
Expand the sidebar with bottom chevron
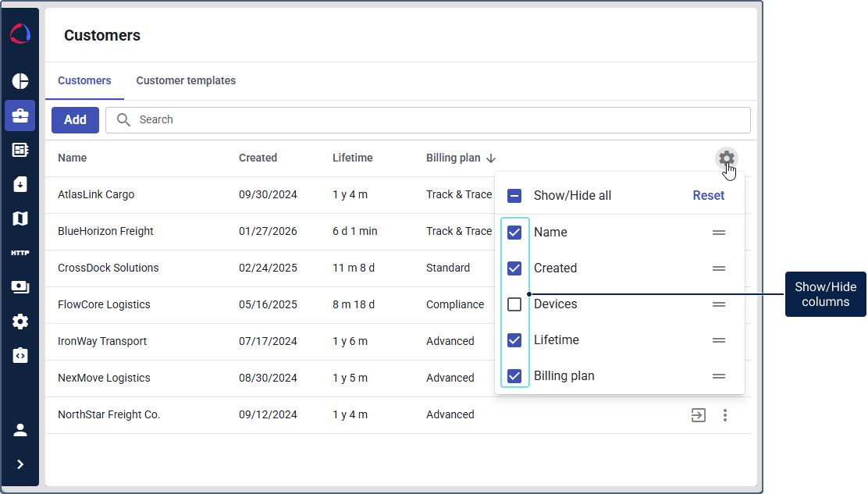(20, 464)
